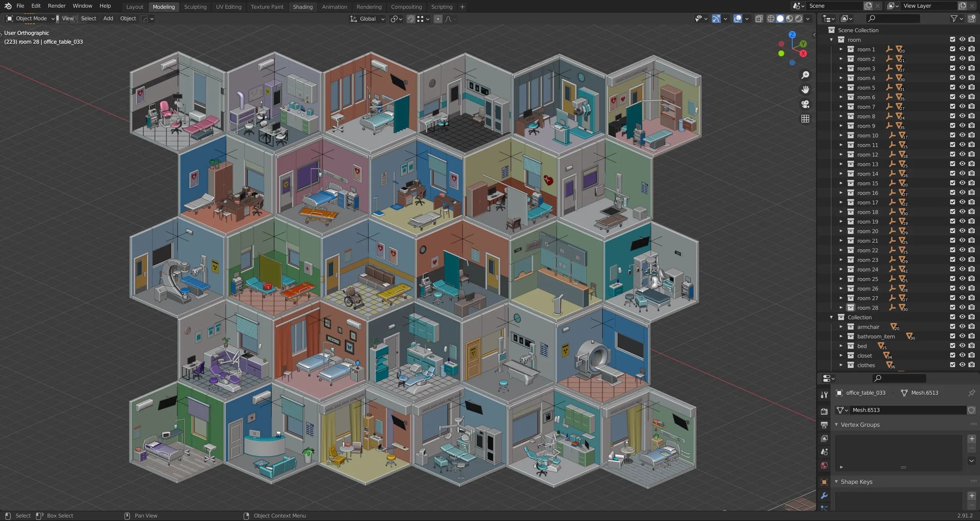Viewport: 980px width, 521px height.
Task: Switch to Sculpting workspace tab
Action: pos(195,7)
